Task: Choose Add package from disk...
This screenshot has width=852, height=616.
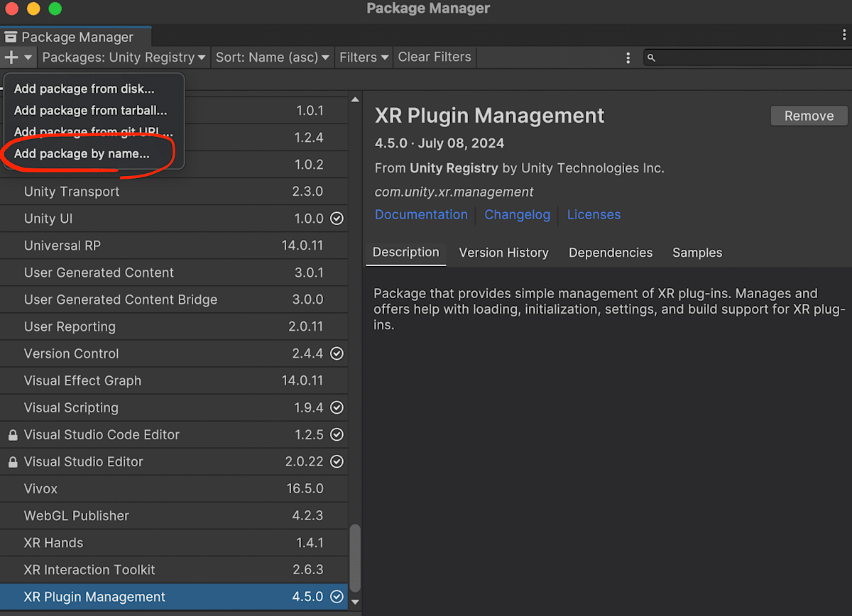Action: point(94,89)
